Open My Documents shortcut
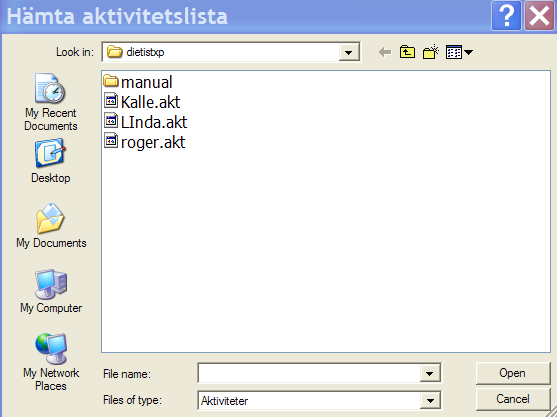This screenshot has width=557, height=417. tap(51, 226)
